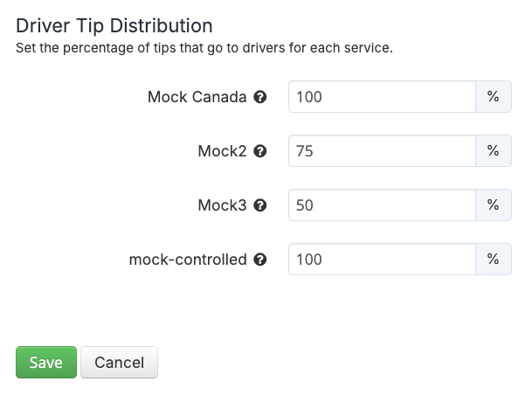Click the Driver Tip Distribution heading

pos(114,24)
